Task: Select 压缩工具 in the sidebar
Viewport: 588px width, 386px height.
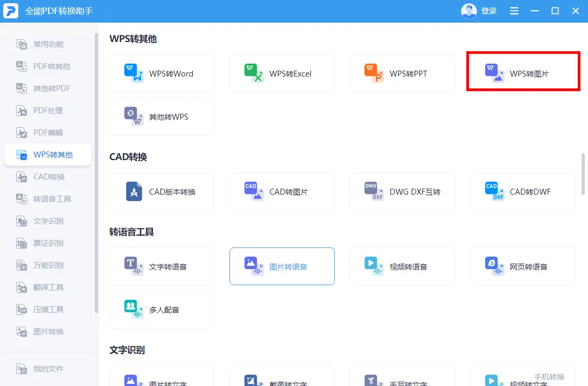Action: (48, 310)
